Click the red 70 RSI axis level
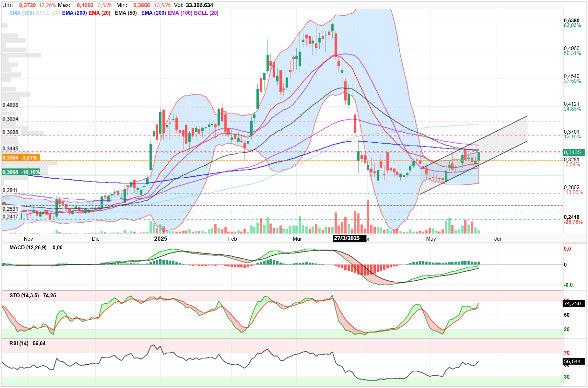 (x=567, y=353)
